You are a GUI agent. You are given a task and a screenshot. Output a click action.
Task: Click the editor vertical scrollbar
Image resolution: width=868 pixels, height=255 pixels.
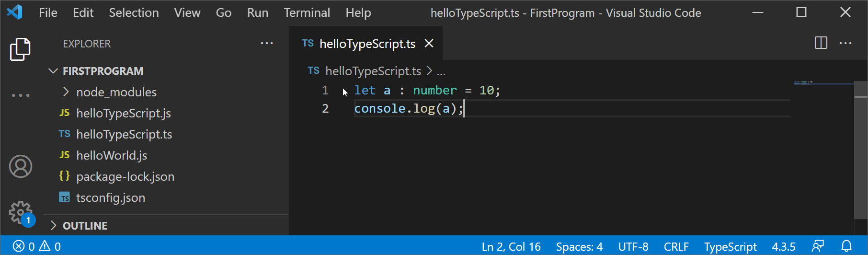pos(861,151)
